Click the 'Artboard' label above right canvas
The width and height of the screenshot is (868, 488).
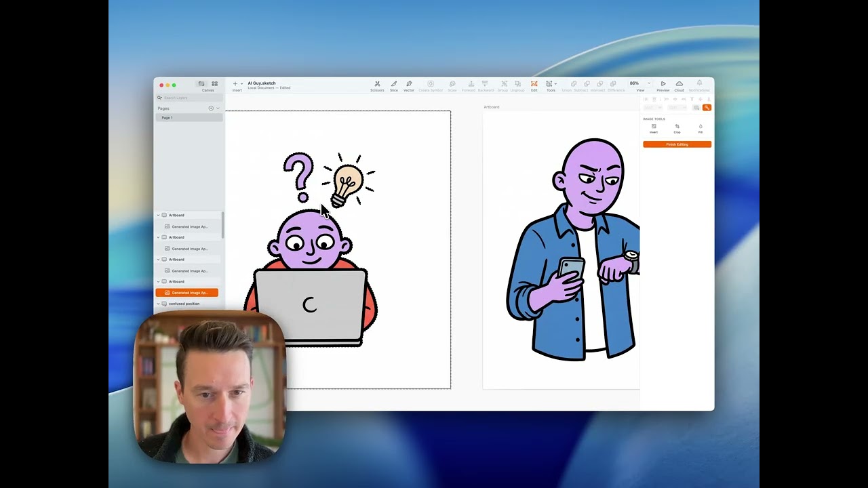pos(492,107)
